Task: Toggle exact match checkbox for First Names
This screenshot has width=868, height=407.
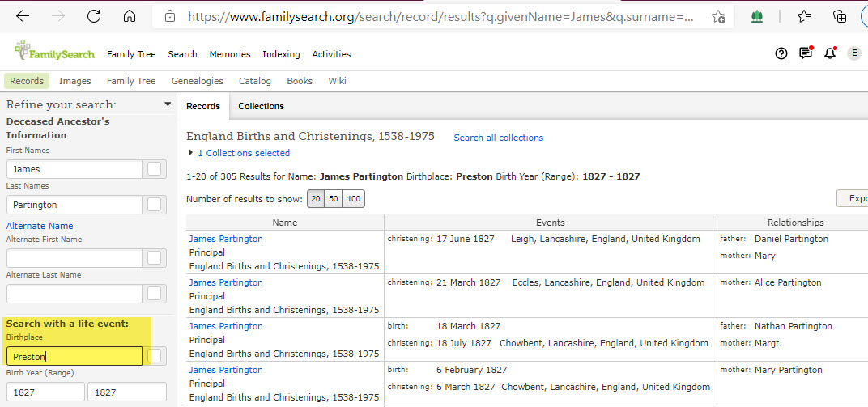Action: point(155,169)
